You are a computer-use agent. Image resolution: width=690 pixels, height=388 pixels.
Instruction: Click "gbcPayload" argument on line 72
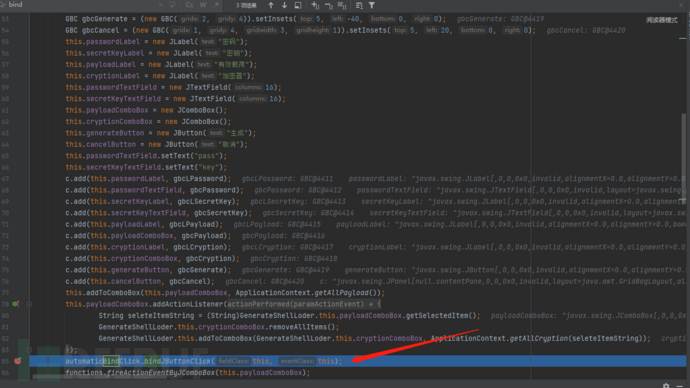202,236
